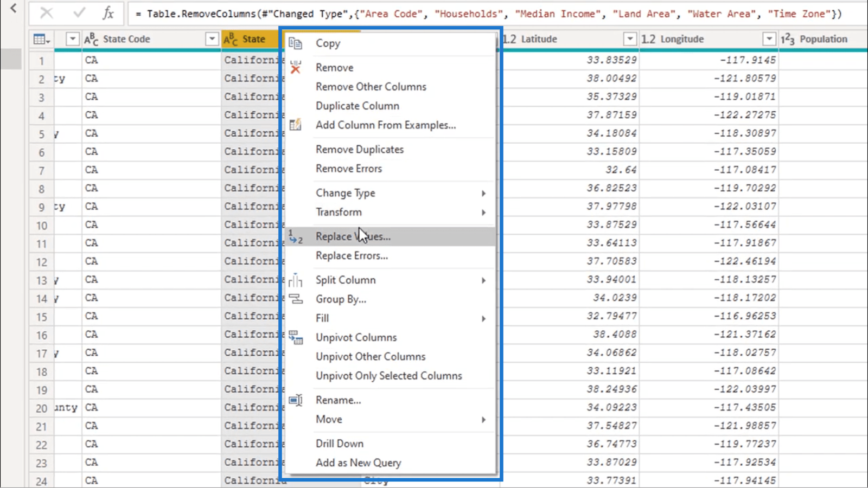868x488 pixels.
Task: Cancel formula with the X icon
Action: [x=47, y=14]
